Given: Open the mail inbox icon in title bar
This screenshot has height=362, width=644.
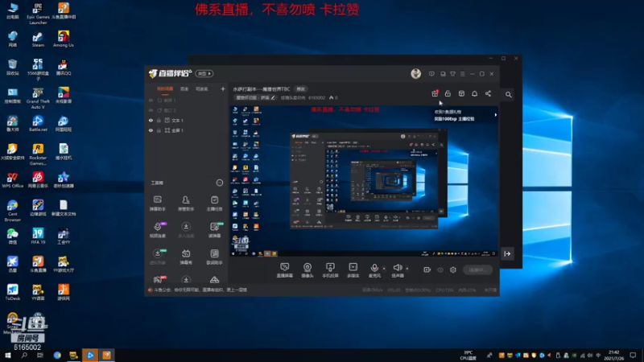Looking at the screenshot, I should tap(443, 74).
